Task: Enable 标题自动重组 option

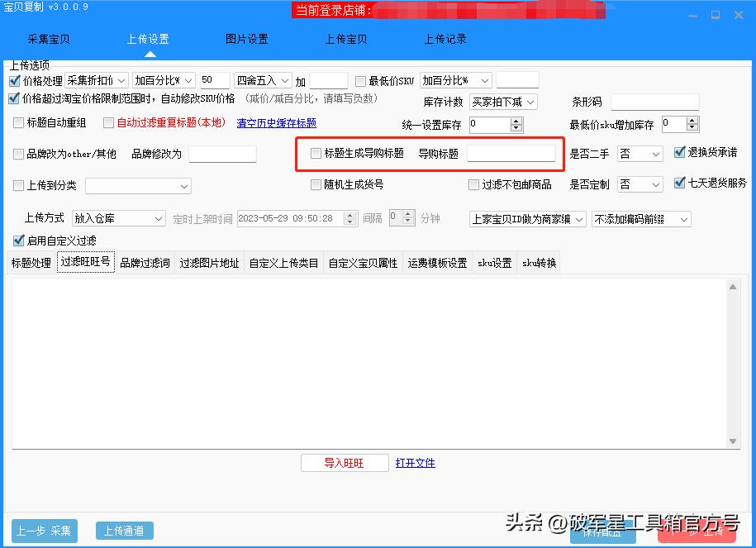Action: [x=17, y=122]
